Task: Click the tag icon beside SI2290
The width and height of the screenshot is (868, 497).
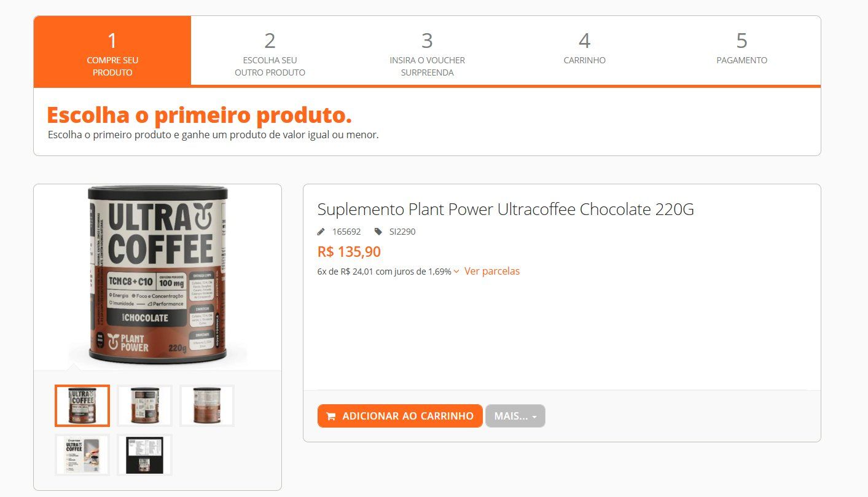Action: (x=378, y=232)
